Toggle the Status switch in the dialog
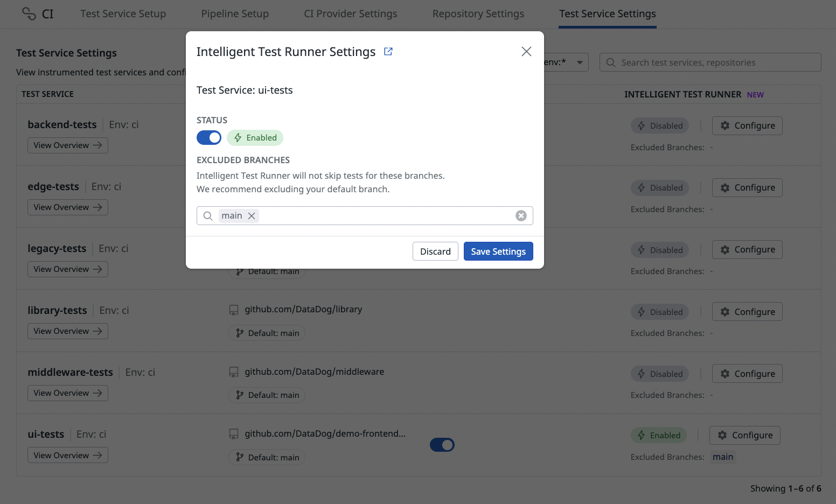Image resolution: width=836 pixels, height=504 pixels. point(209,138)
